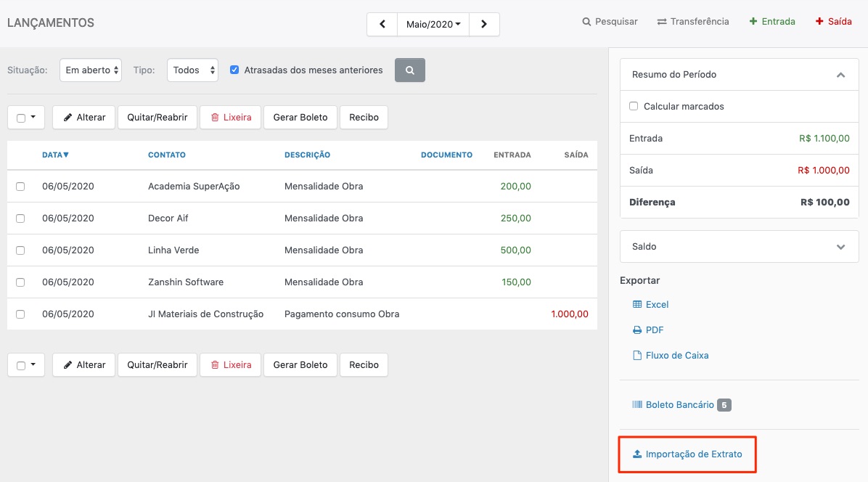Click 1.000,00 saída value

(x=570, y=314)
